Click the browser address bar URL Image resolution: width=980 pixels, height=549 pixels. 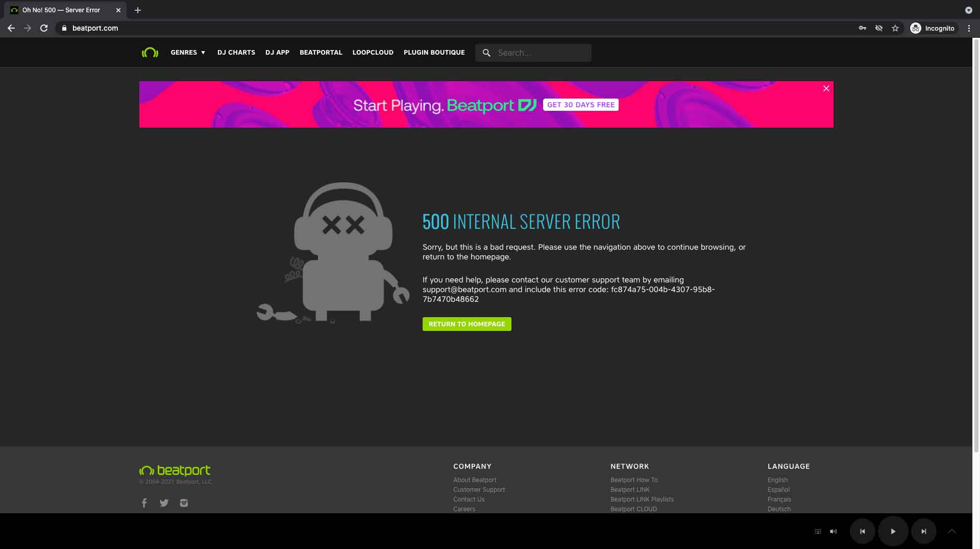(x=95, y=28)
